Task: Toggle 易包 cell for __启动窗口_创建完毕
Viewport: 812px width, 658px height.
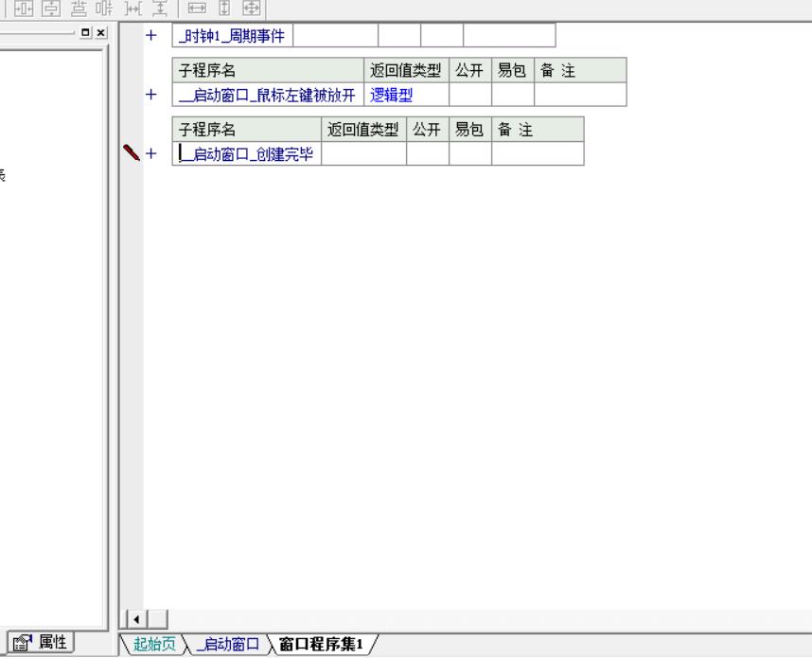Action: click(470, 154)
